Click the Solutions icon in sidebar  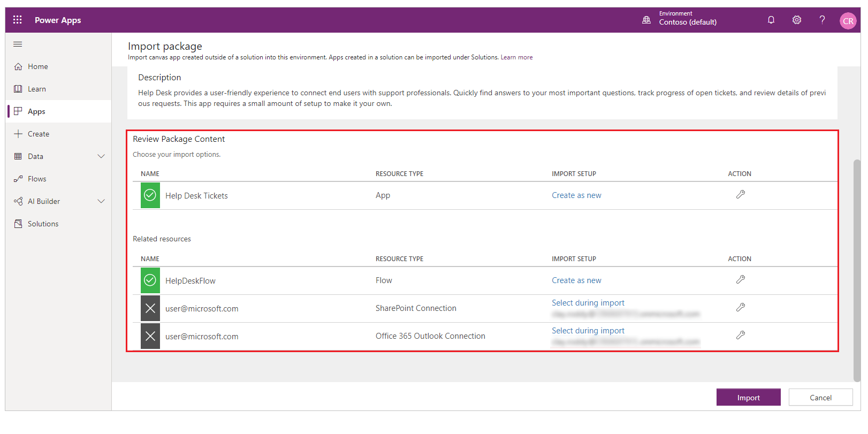[x=18, y=224]
